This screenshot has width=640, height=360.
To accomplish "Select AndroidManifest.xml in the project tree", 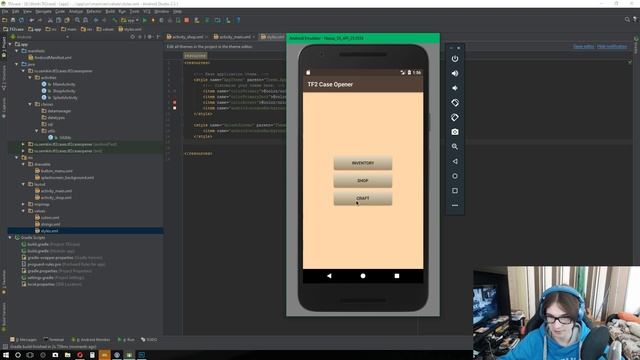I will click(53, 58).
